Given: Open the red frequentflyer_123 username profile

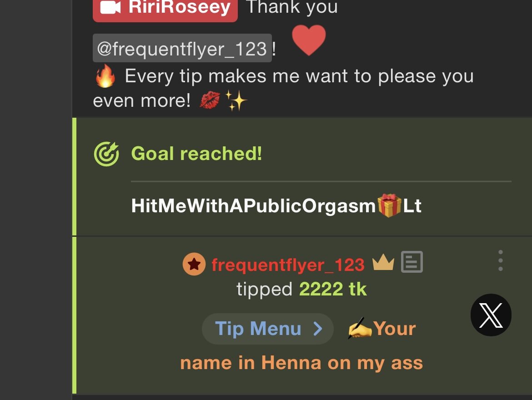Looking at the screenshot, I should (x=288, y=265).
